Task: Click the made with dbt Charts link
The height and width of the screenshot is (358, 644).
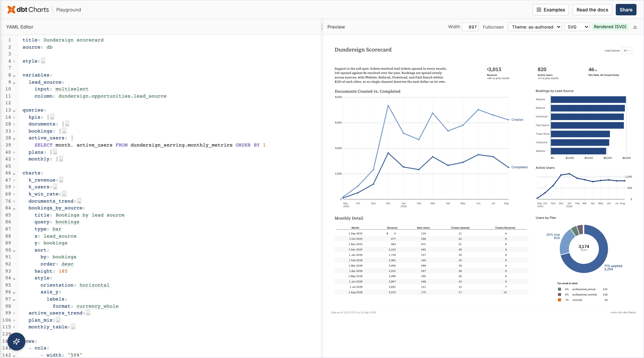Action: click(x=623, y=312)
